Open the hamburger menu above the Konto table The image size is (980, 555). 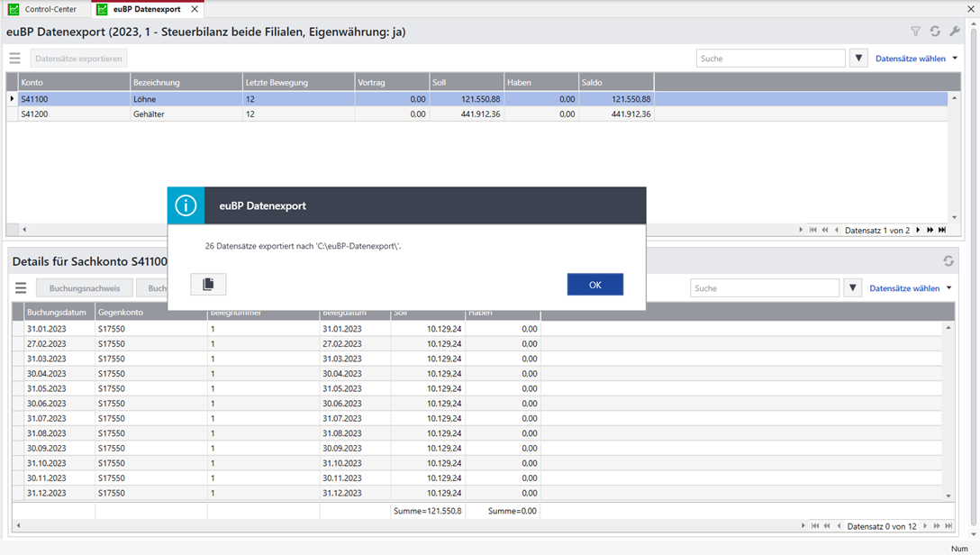[x=14, y=59]
